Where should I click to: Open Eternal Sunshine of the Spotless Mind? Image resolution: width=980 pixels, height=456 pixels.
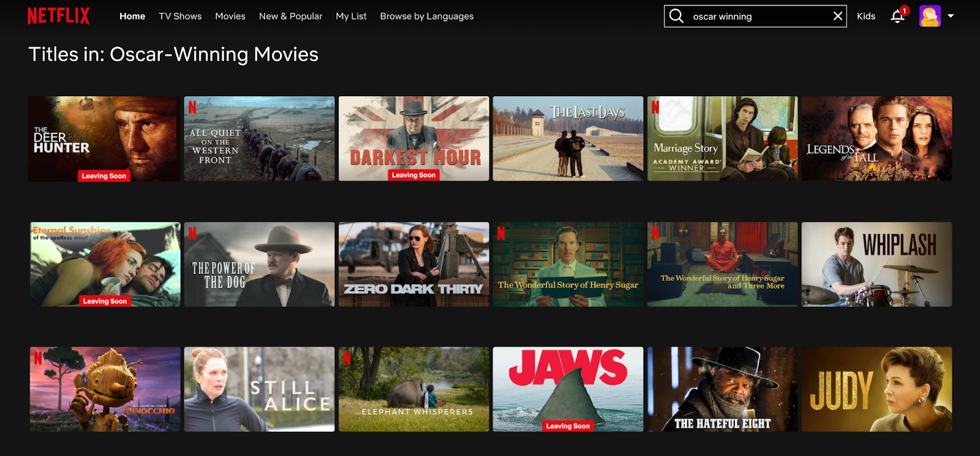click(105, 264)
